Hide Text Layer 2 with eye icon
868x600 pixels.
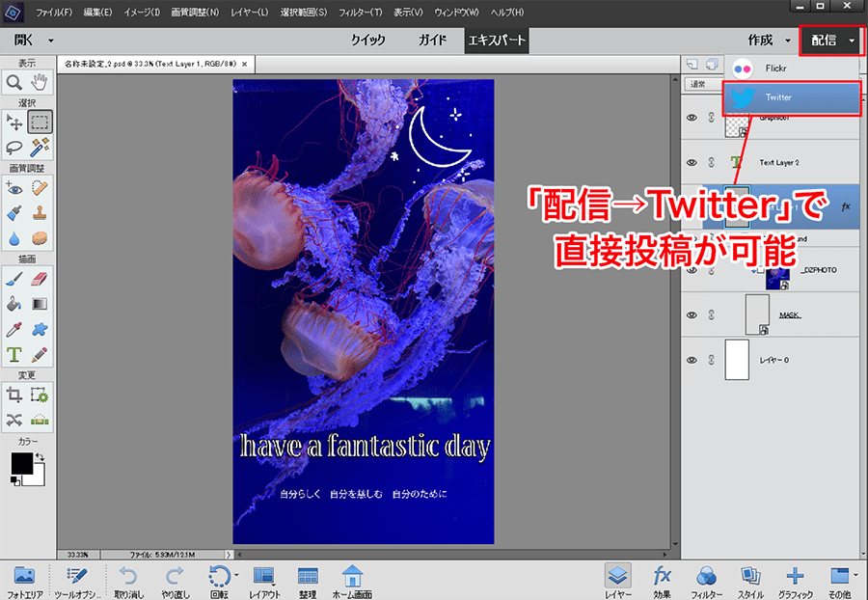[x=692, y=163]
